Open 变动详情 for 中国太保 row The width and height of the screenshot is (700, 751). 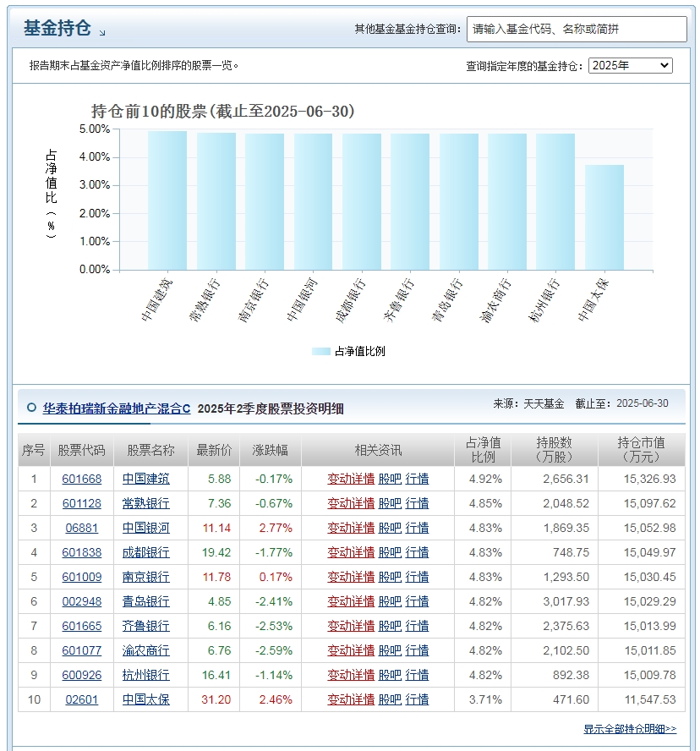[x=351, y=699]
